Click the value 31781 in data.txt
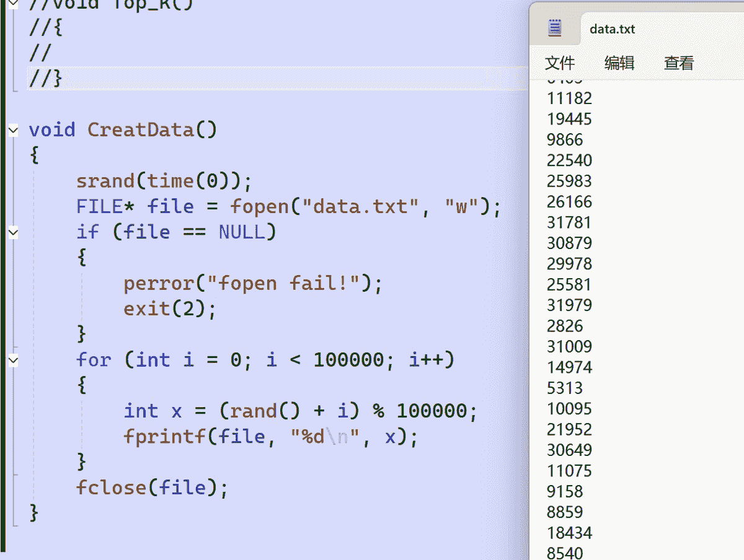 click(569, 222)
